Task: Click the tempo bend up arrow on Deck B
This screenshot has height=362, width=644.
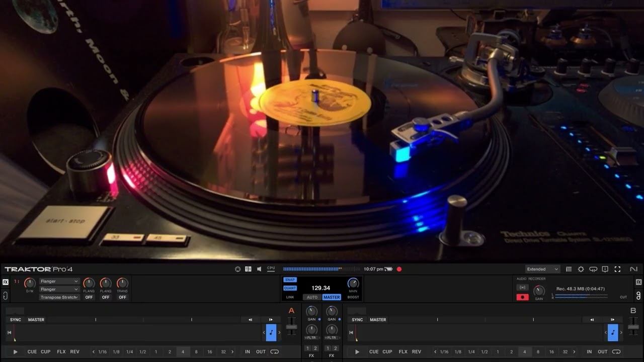Action: coord(612,320)
